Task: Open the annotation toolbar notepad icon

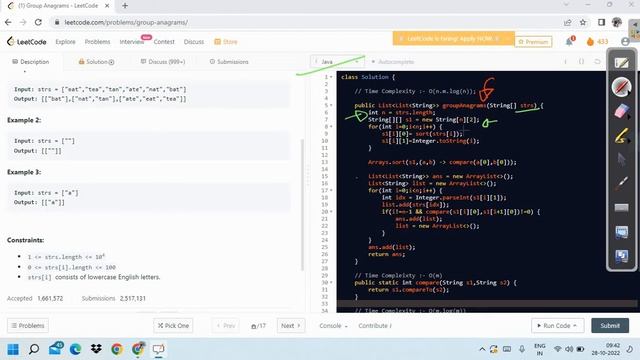Action: point(621,63)
